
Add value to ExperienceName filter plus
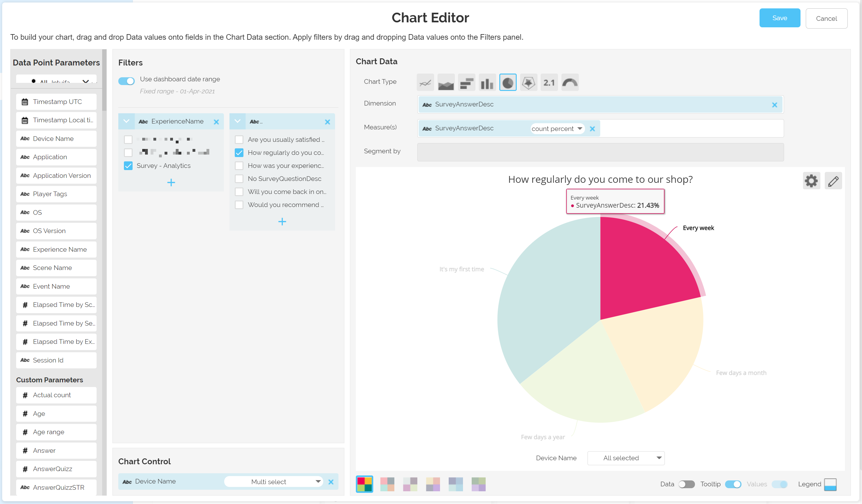point(171,182)
